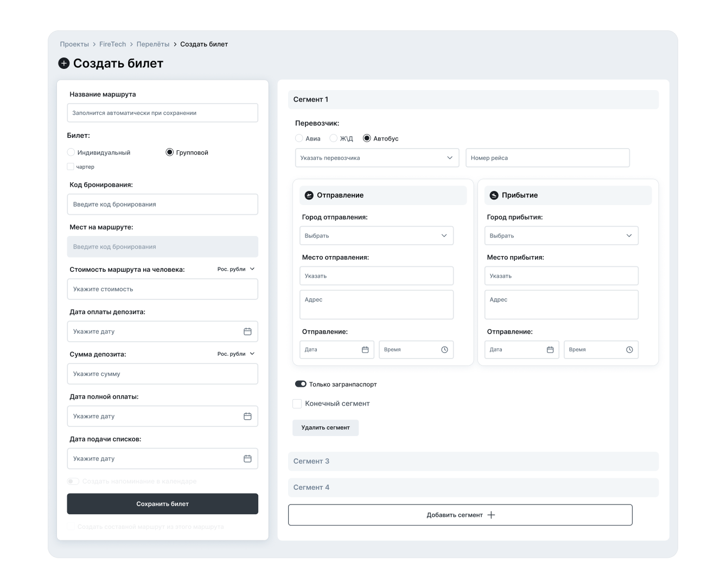Click the Сохранить билет button
Viewport: 727px width, 588px height.
(x=162, y=504)
